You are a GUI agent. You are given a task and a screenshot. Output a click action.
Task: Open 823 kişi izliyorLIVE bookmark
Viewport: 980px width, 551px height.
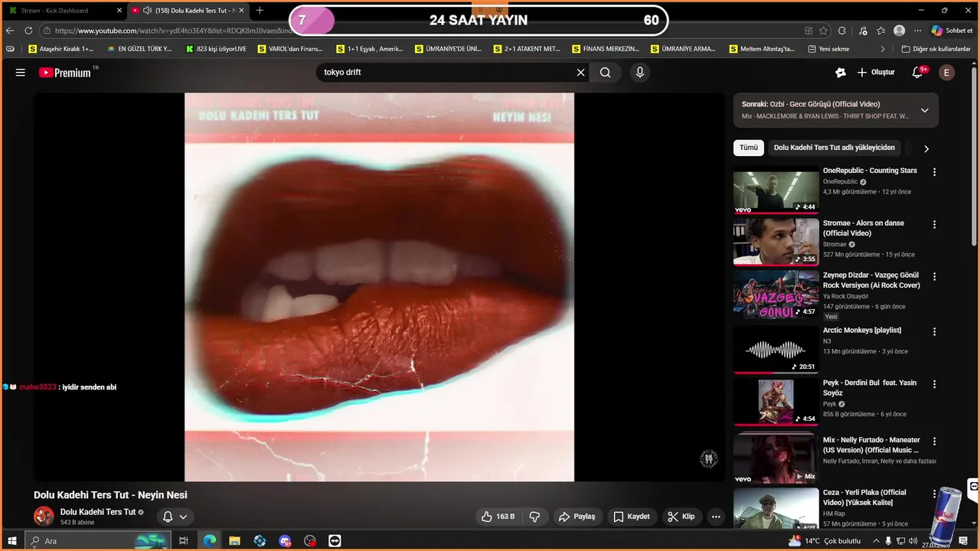216,49
